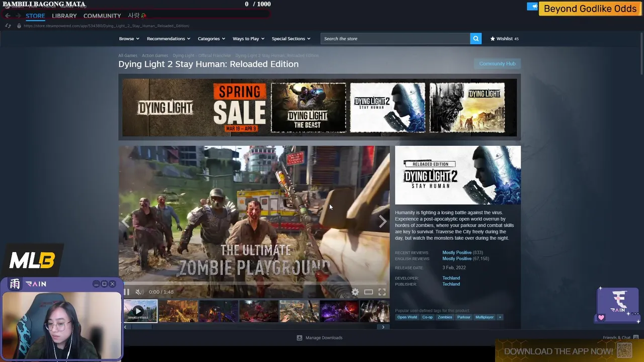The height and width of the screenshot is (362, 644).
Task: Click the lock icon beside the store URL
Action: pyautogui.click(x=19, y=26)
